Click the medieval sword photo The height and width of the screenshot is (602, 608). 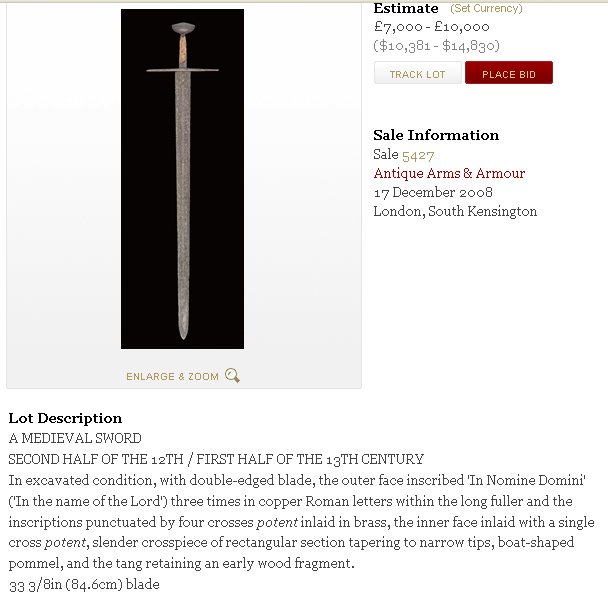point(183,179)
